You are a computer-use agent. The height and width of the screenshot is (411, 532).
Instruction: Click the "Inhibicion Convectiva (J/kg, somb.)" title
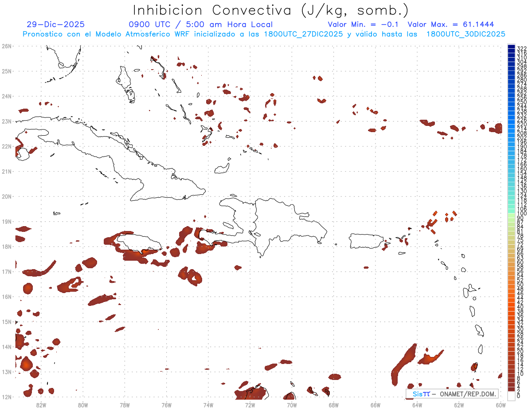coord(271,10)
